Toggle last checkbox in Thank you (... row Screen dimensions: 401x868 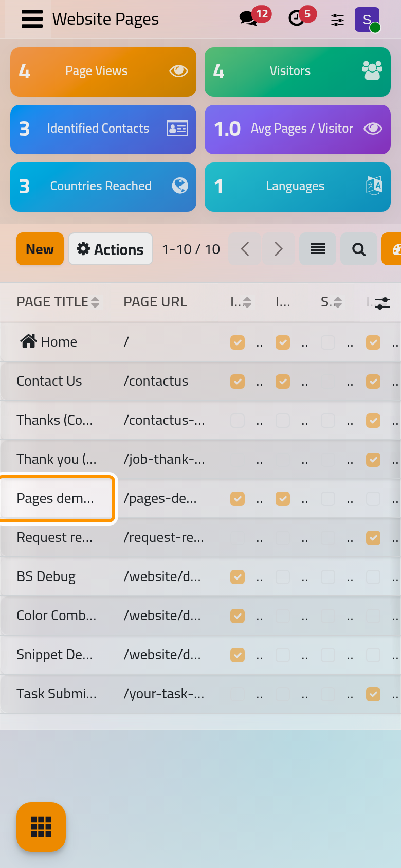click(373, 460)
